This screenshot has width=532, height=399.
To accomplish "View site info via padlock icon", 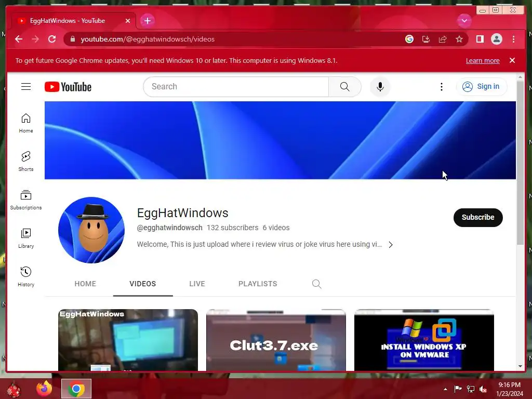I will (72, 39).
